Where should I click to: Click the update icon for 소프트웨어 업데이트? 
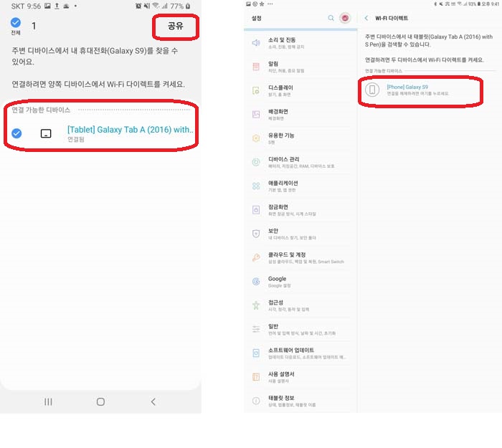(x=256, y=353)
